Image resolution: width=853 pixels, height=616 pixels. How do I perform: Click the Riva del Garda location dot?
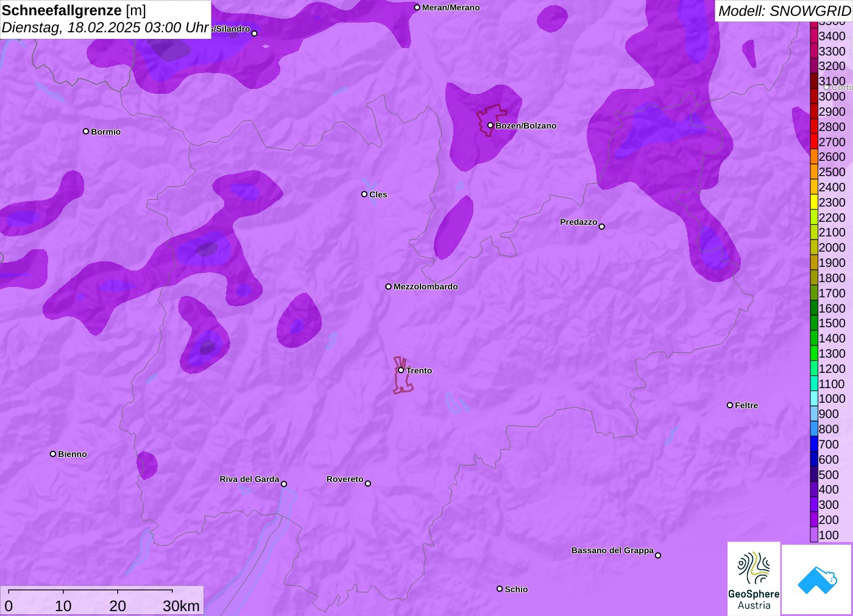point(284,484)
